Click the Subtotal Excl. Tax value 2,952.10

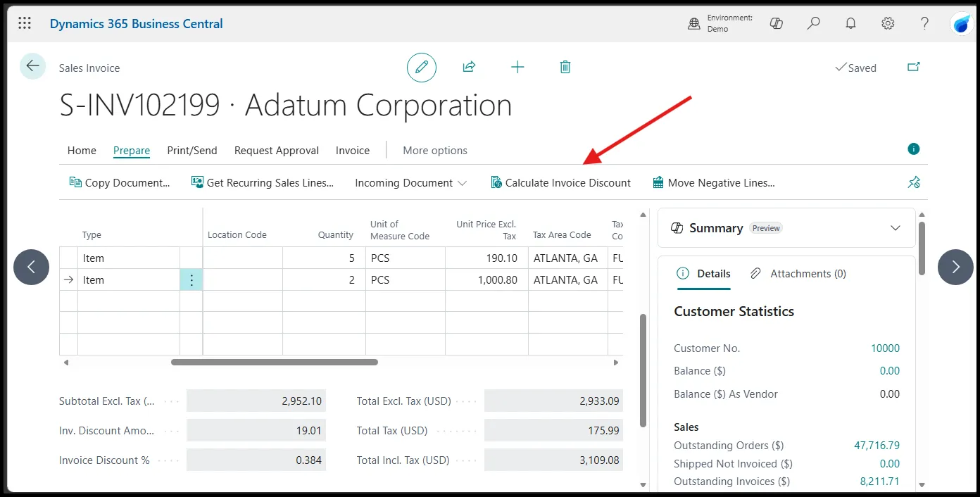[x=256, y=401]
